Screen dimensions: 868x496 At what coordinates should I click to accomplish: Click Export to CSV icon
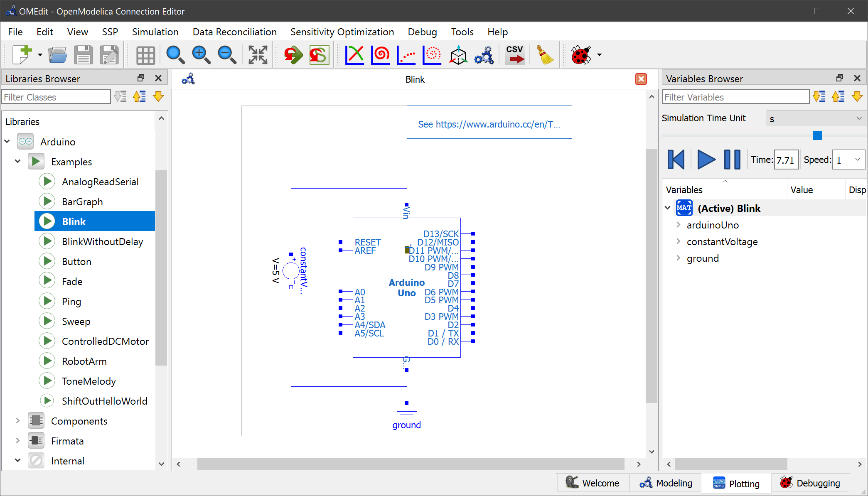point(515,54)
